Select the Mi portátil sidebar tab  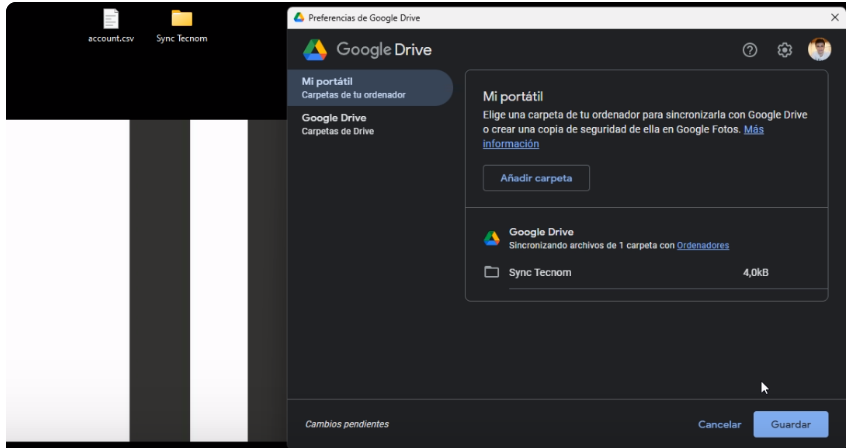pos(370,87)
